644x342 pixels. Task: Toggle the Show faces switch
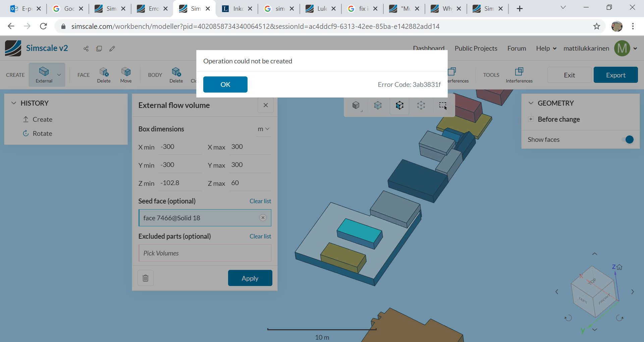point(628,139)
